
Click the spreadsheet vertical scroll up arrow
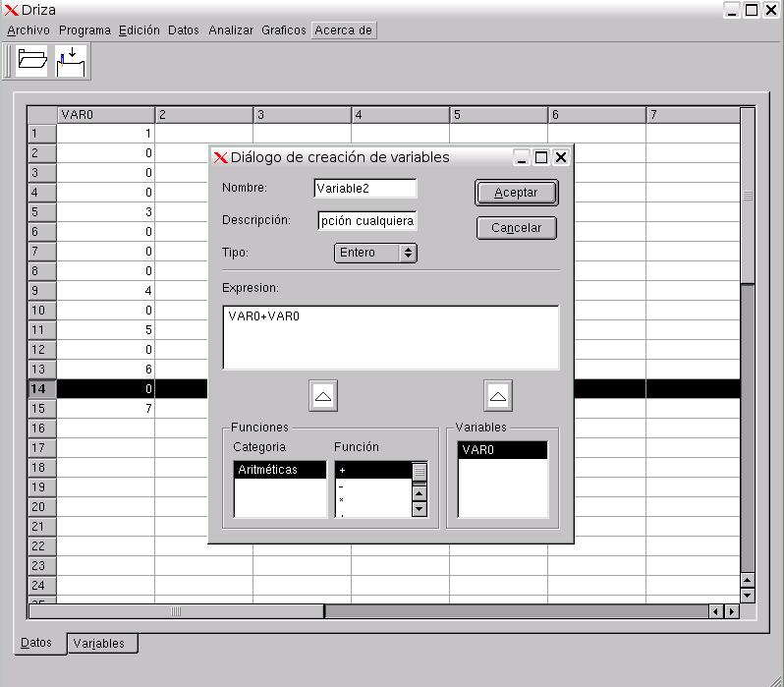click(747, 581)
